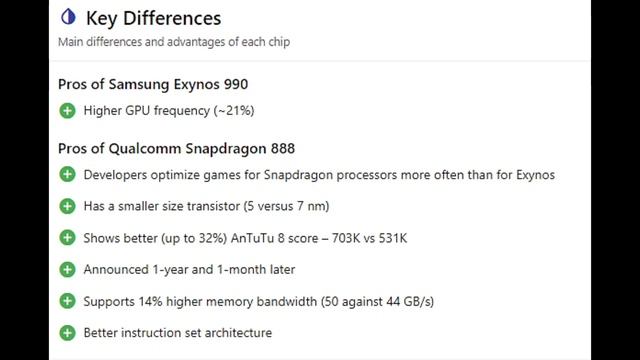Screen dimensions: 640x360
Task: Click the smaller size transistor 5 versus 7 nm text
Action: click(x=207, y=206)
